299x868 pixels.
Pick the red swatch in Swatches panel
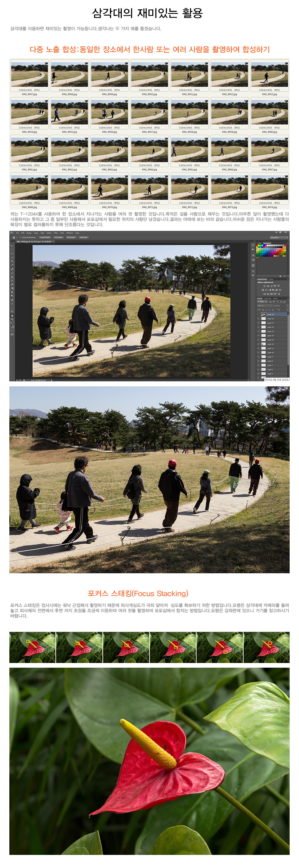tap(258, 246)
